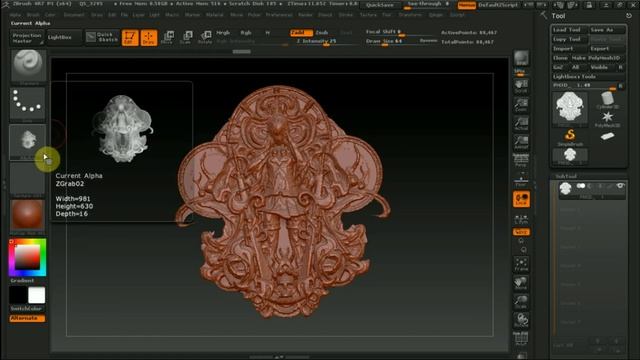The width and height of the screenshot is (640, 360).
Task: Toggle the orange Local transformations icon
Action: [x=521, y=199]
